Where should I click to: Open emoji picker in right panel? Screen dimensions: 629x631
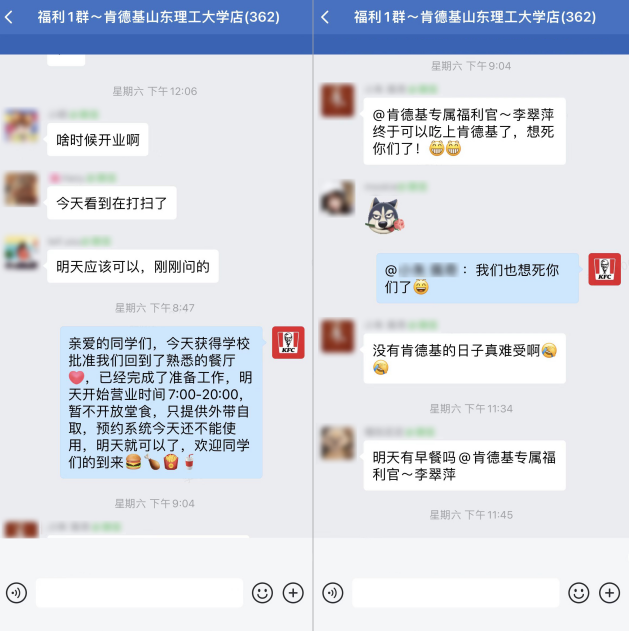click(x=579, y=593)
